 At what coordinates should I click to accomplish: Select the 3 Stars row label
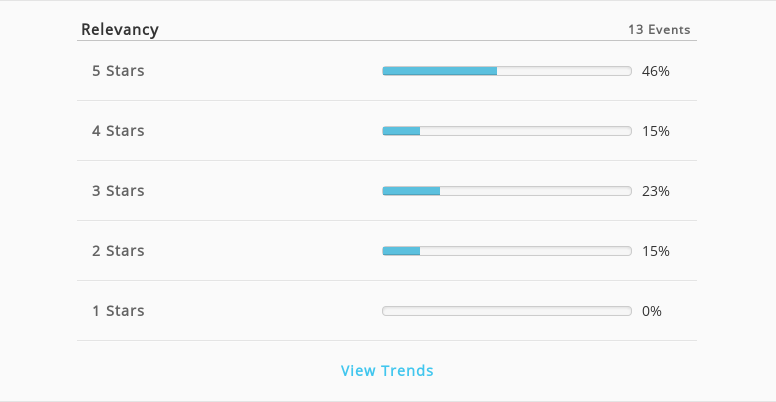click(118, 191)
